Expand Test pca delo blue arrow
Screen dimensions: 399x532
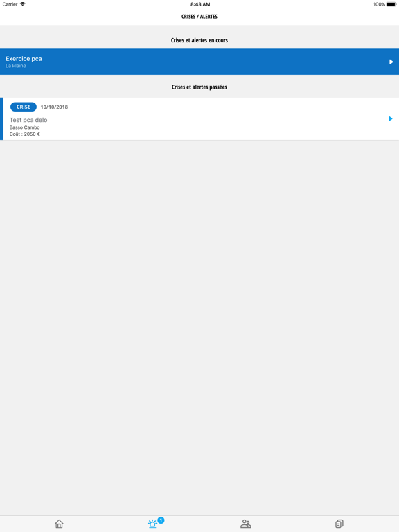pos(390,118)
